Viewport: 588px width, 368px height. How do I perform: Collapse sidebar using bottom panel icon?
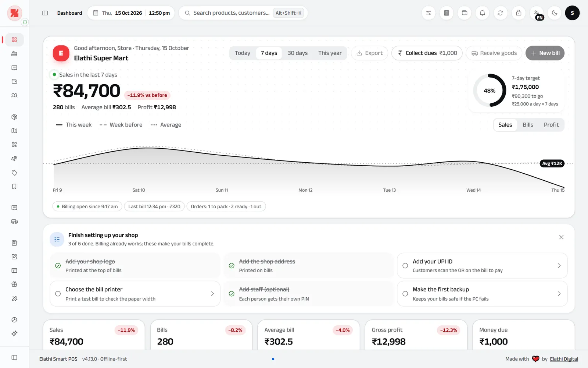click(14, 357)
